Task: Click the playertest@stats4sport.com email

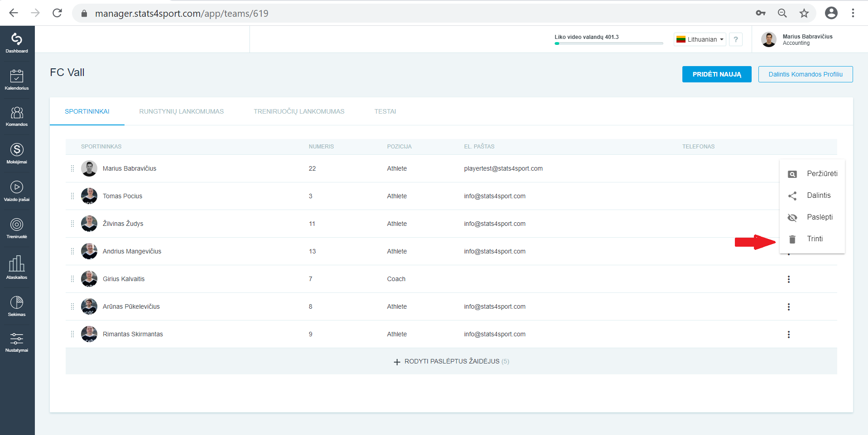Action: click(x=504, y=168)
